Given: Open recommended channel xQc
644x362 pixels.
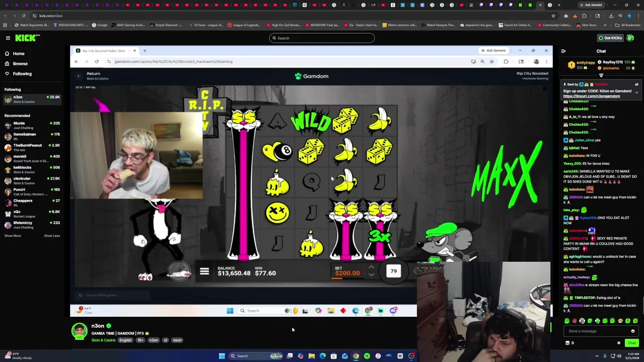Looking at the screenshot, I should [x=31, y=214].
